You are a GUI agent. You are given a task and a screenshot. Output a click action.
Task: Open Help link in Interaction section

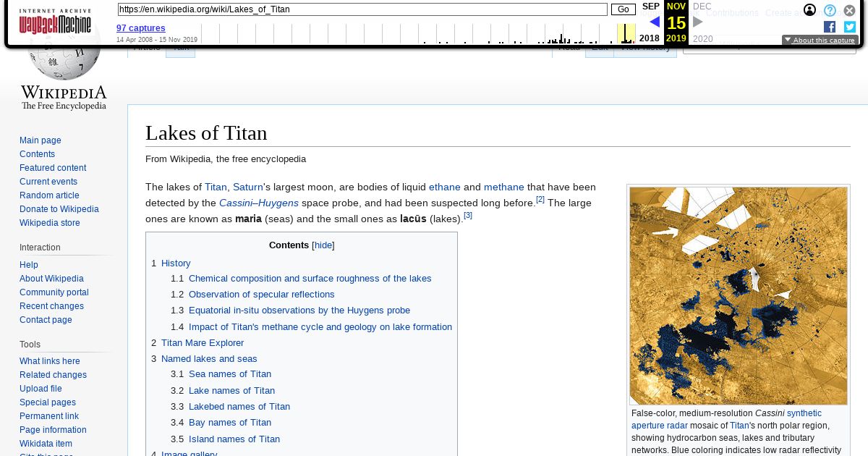tap(29, 265)
